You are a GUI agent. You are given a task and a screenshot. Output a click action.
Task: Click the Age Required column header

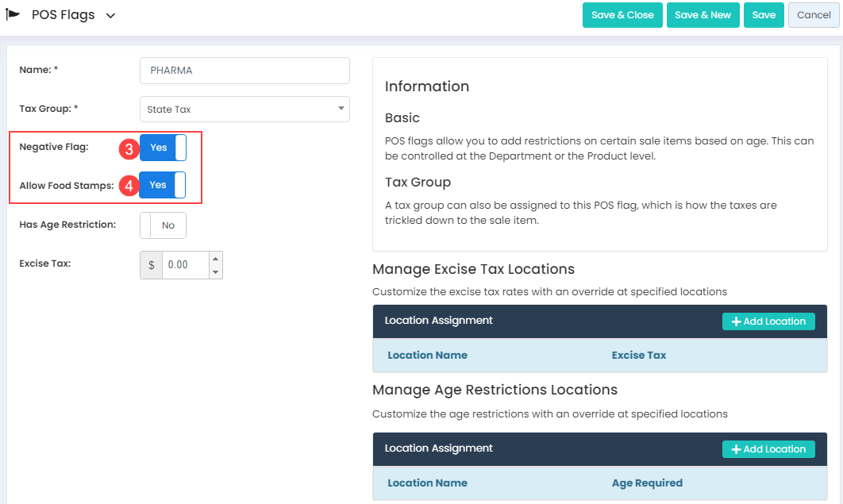646,483
